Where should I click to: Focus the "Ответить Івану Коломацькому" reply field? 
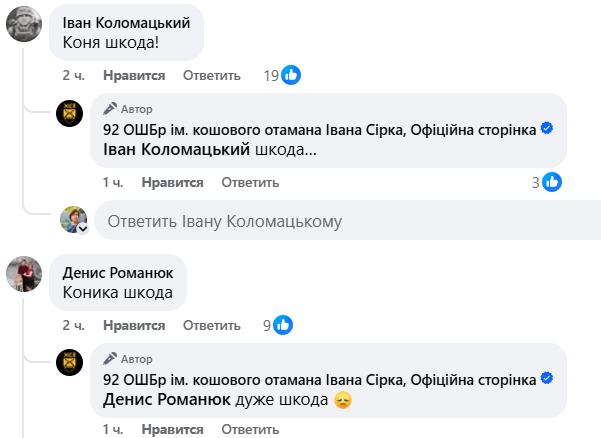pyautogui.click(x=340, y=221)
